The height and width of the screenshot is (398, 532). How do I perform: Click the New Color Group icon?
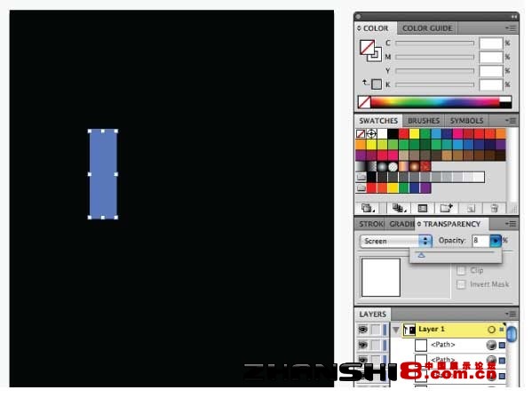[446, 208]
